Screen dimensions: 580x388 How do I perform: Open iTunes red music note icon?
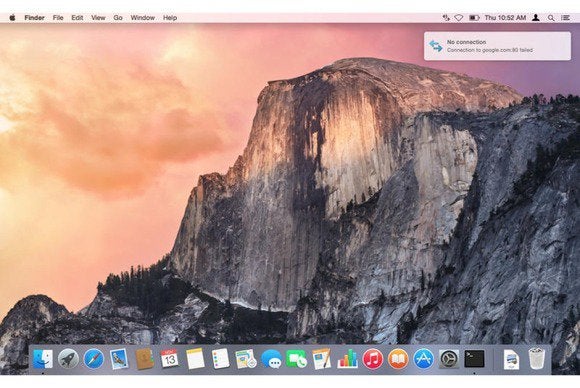click(x=372, y=359)
